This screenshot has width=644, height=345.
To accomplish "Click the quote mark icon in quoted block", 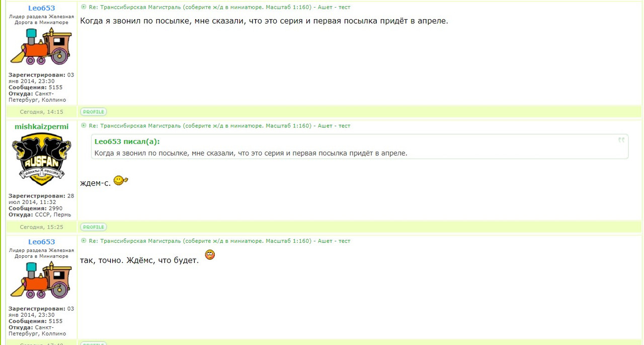I will (x=621, y=140).
